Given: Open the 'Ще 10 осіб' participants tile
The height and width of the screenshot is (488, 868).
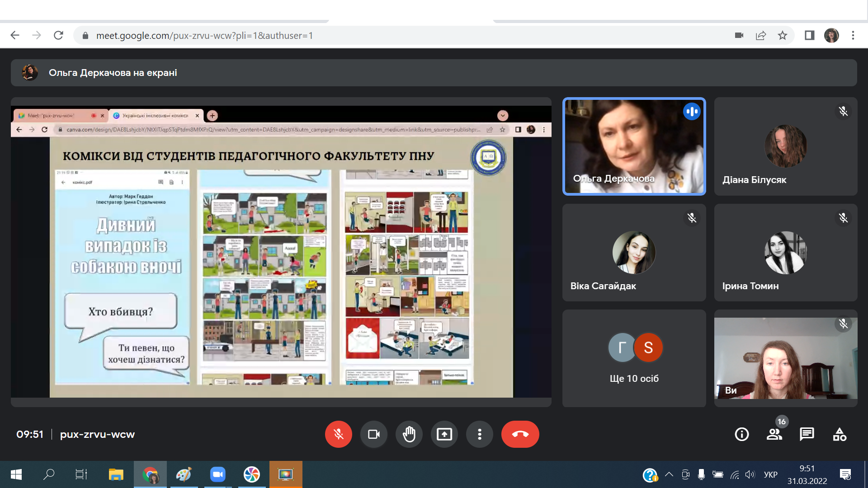Looking at the screenshot, I should 634,358.
